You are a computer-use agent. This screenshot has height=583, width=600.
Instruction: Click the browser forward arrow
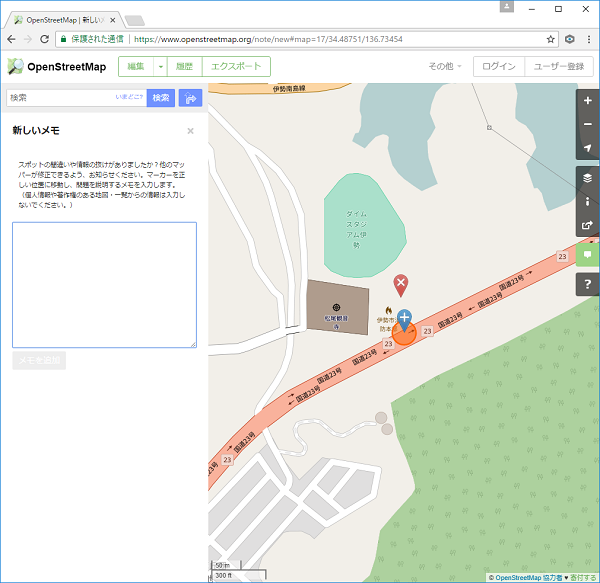tap(28, 39)
